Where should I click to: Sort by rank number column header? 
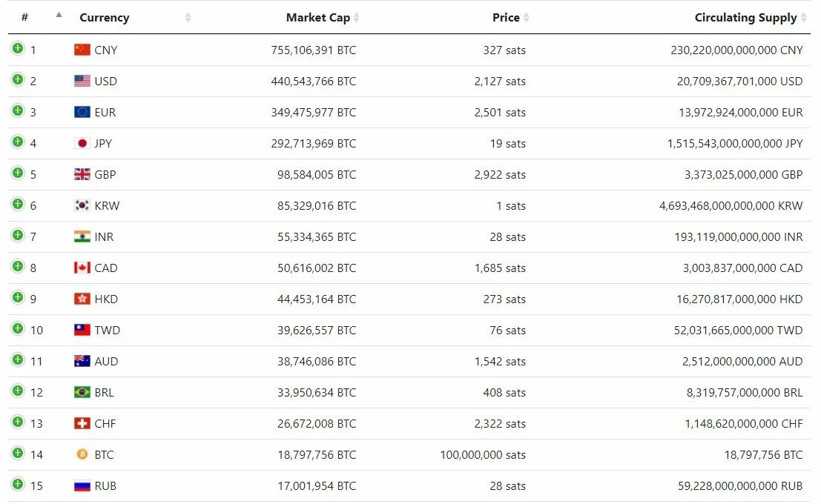(25, 18)
